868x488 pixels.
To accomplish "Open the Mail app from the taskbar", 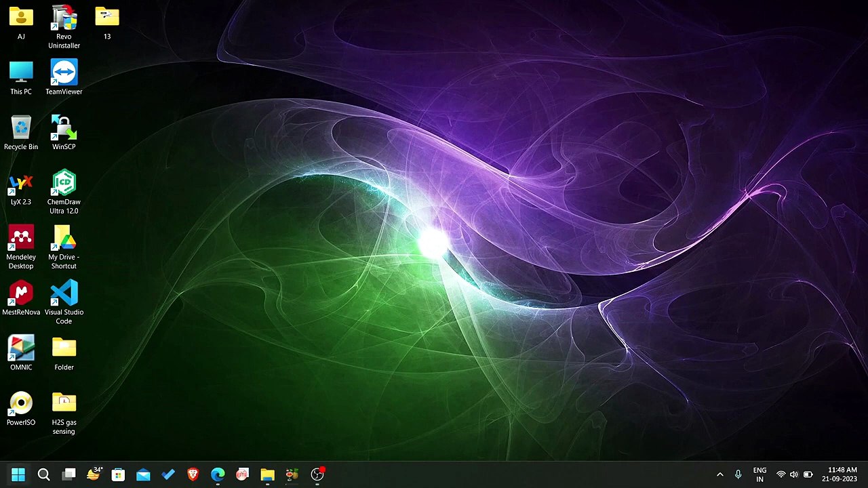I will pyautogui.click(x=143, y=474).
